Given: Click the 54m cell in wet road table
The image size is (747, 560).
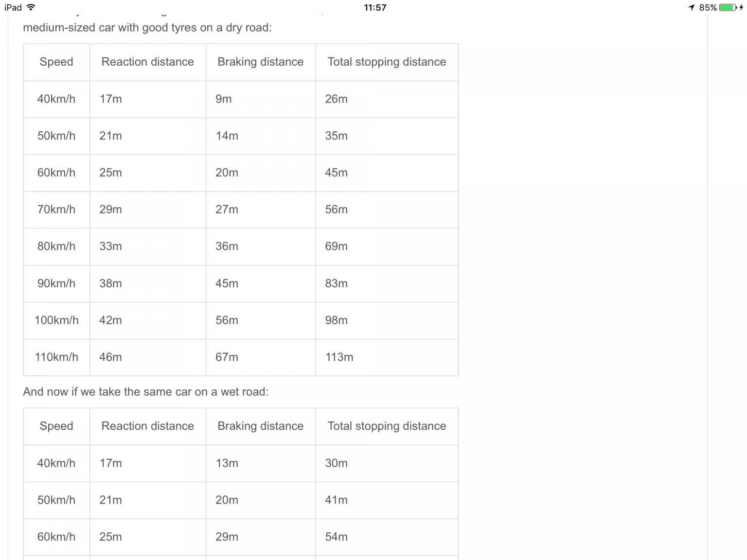Looking at the screenshot, I should tap(336, 537).
